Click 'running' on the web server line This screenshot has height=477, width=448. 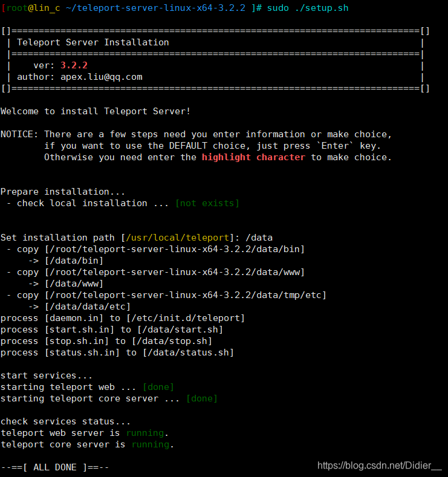[x=145, y=433]
